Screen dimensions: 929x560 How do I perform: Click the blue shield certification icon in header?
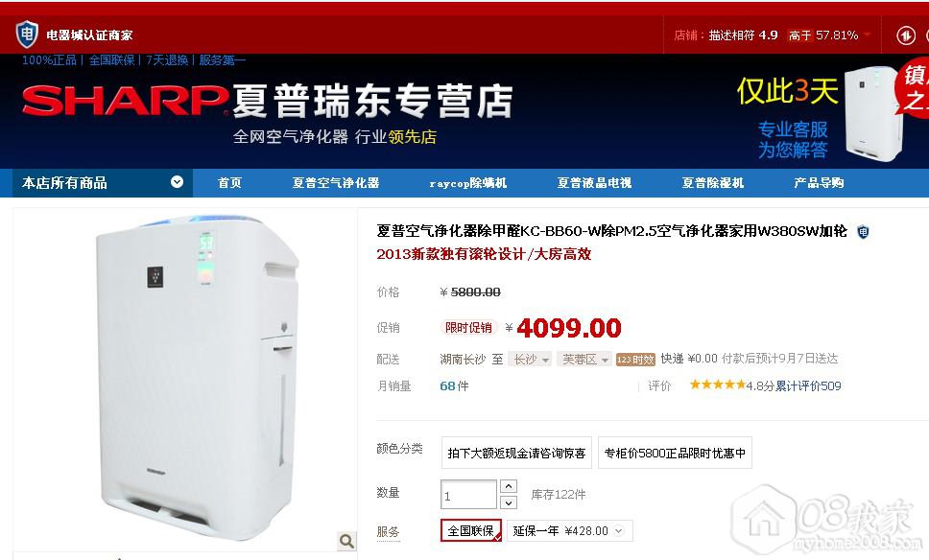pos(27,35)
